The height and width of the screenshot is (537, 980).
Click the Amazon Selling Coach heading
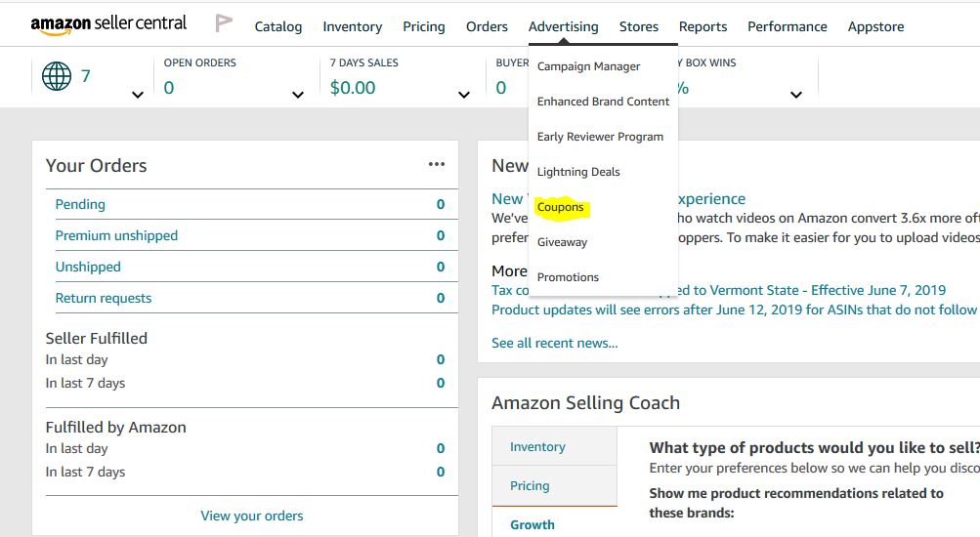tap(585, 402)
